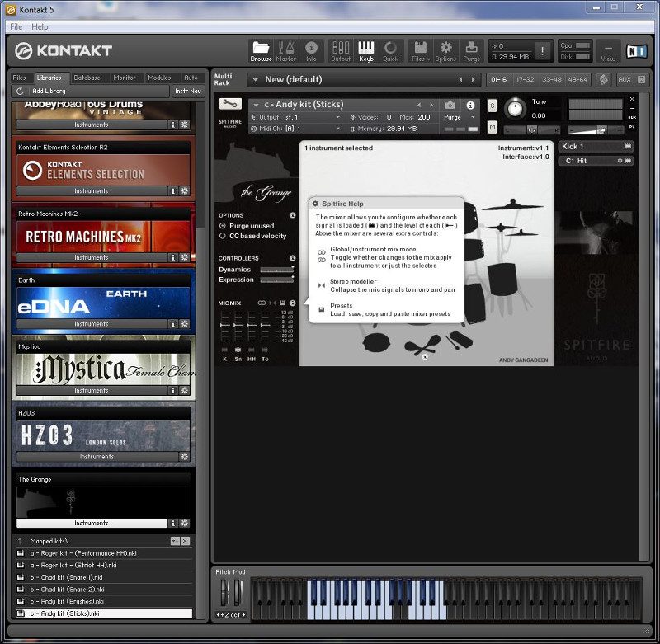Open Instruments for HZ03 library

coord(97,456)
